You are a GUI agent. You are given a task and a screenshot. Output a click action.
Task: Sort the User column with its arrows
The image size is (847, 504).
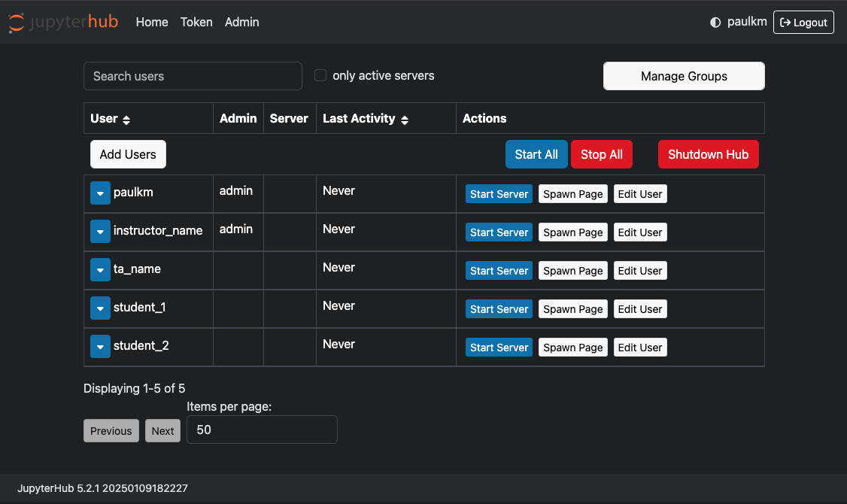(x=125, y=119)
